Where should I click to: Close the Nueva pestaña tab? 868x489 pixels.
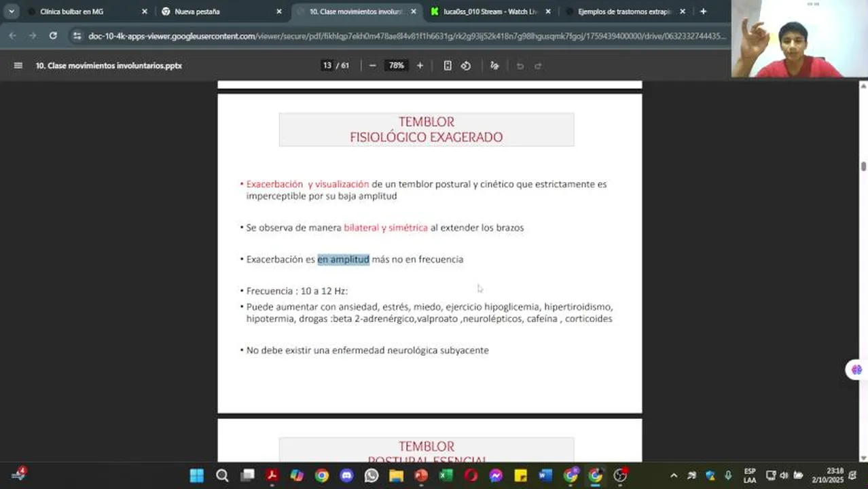278,12
